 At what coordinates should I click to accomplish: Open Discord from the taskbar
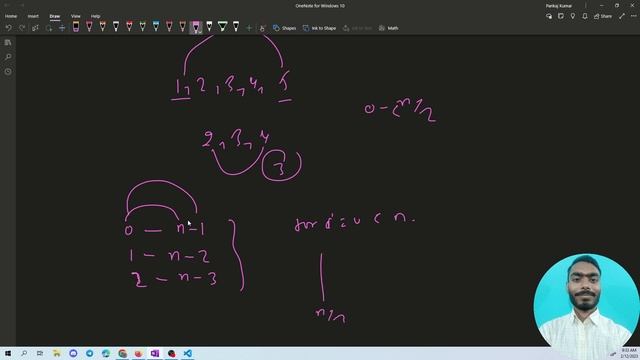(73, 353)
